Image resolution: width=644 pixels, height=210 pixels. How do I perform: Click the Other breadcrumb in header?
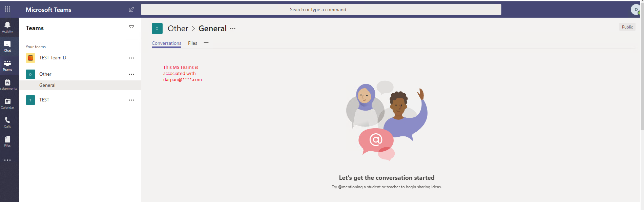click(x=178, y=28)
